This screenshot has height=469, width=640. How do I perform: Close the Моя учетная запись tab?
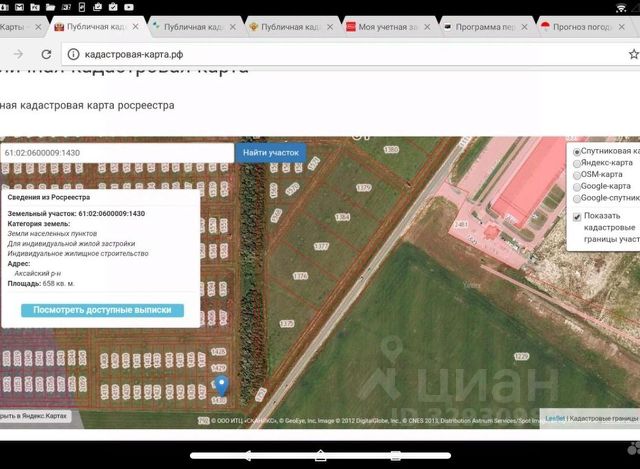pyautogui.click(x=427, y=27)
